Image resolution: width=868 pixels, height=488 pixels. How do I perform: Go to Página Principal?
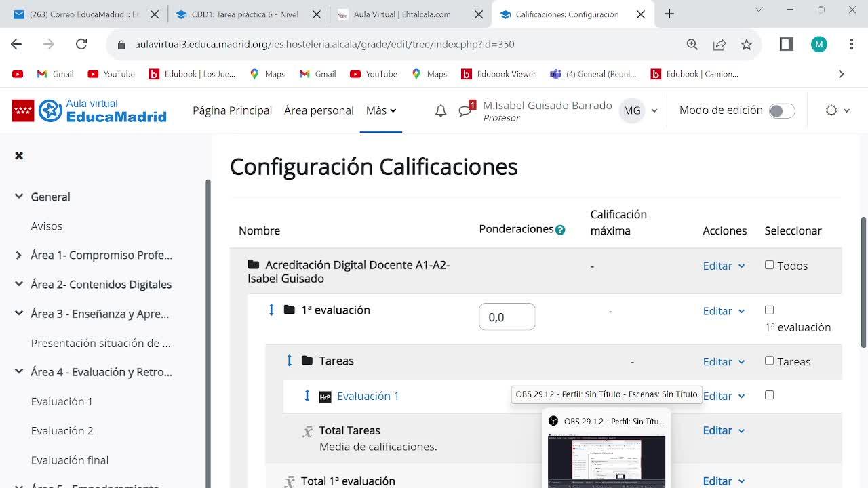coord(232,110)
